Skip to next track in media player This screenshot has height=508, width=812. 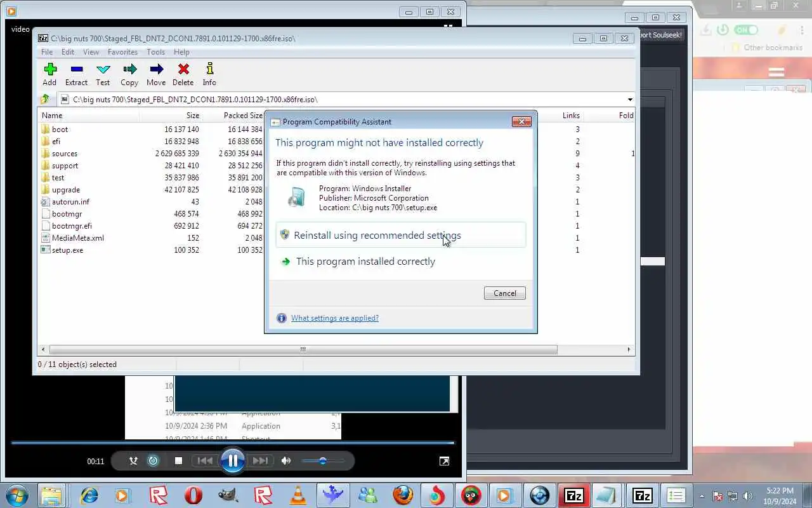click(260, 461)
